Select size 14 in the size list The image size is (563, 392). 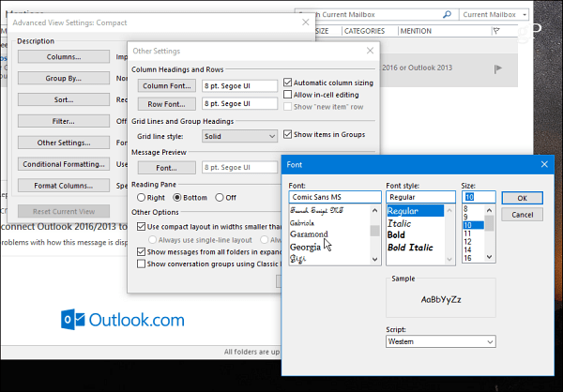pos(467,249)
